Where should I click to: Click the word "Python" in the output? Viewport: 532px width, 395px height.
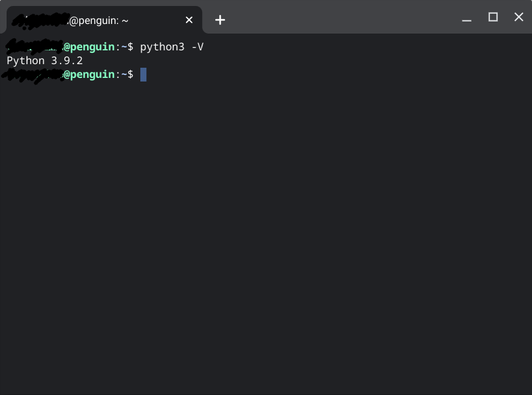26,61
